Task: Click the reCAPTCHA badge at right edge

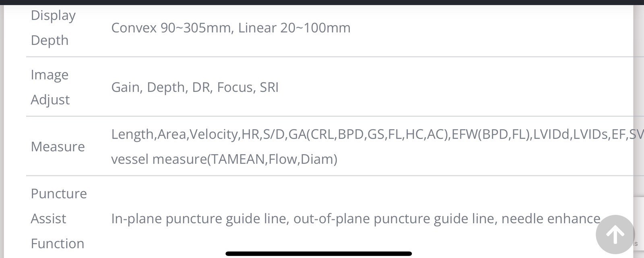Action: pos(639,224)
